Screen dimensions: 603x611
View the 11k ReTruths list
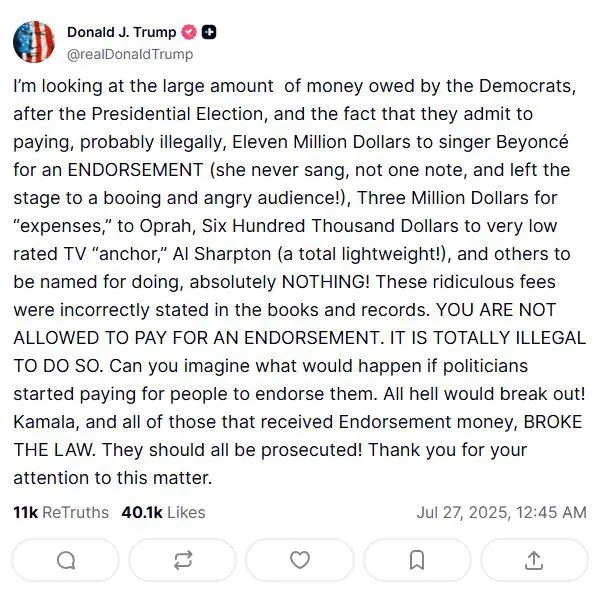pyautogui.click(x=61, y=512)
